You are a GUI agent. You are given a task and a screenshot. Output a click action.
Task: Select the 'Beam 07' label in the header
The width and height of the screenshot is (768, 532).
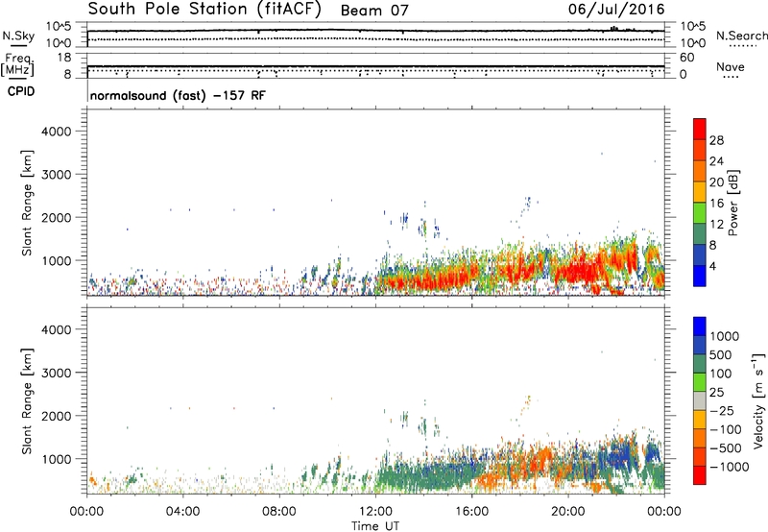374,11
